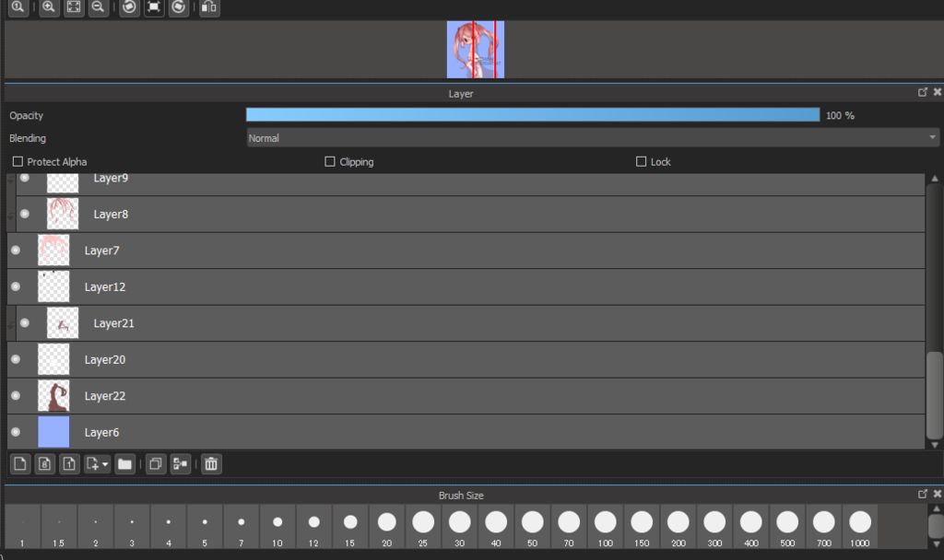Rotate the canvas view left
The image size is (944, 560).
[x=129, y=7]
